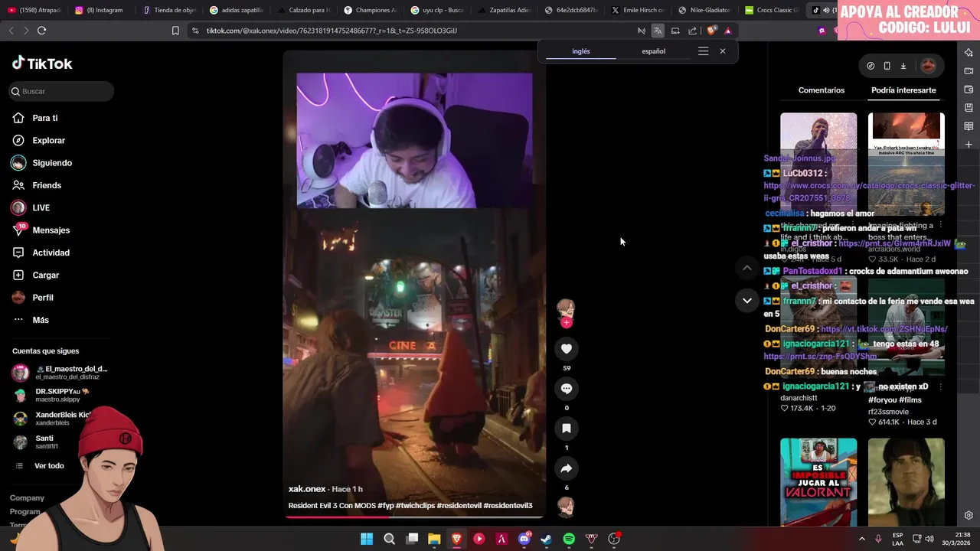Select español in translate popup
This screenshot has width=980, height=551.
click(x=653, y=51)
